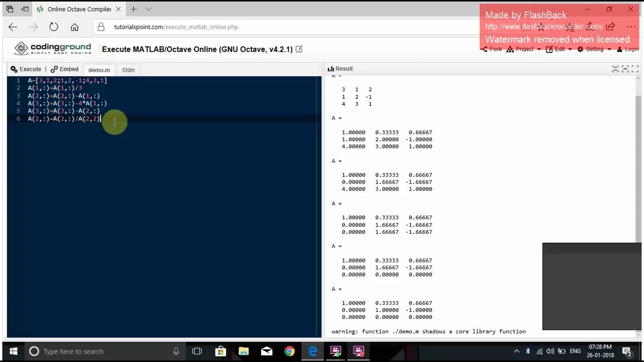Click the taskbar search box
The height and width of the screenshot is (362, 644).
(x=106, y=351)
